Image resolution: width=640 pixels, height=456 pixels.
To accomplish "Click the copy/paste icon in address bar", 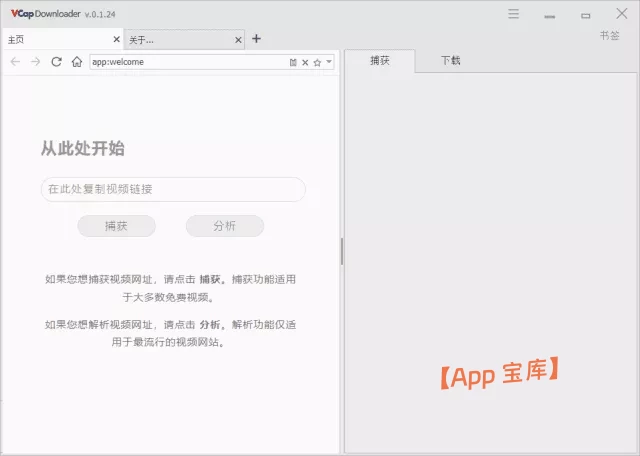I will 293,62.
